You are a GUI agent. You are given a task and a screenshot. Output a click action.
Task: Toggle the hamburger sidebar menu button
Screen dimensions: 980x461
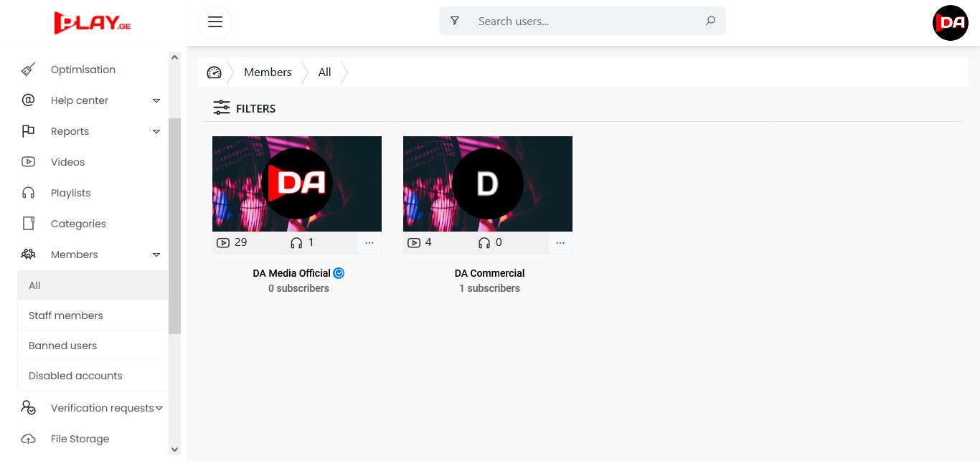(215, 22)
